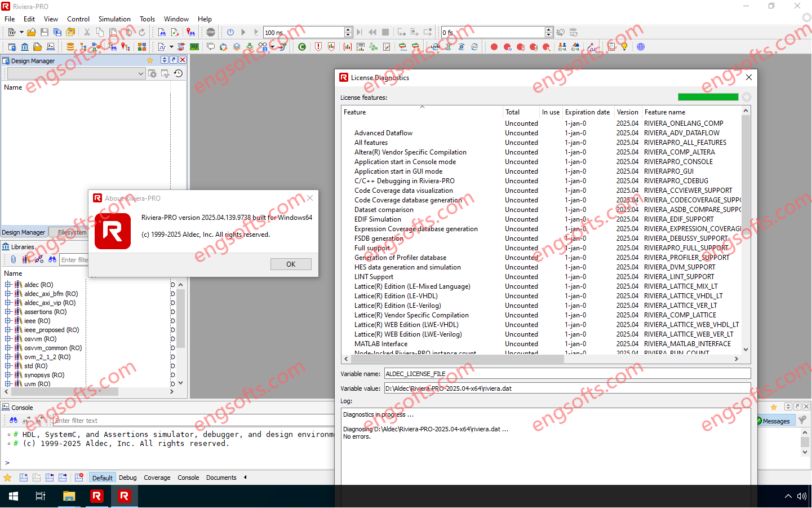Open the Messages tab button
Viewport: 812px width, 508px height.
tap(776, 421)
